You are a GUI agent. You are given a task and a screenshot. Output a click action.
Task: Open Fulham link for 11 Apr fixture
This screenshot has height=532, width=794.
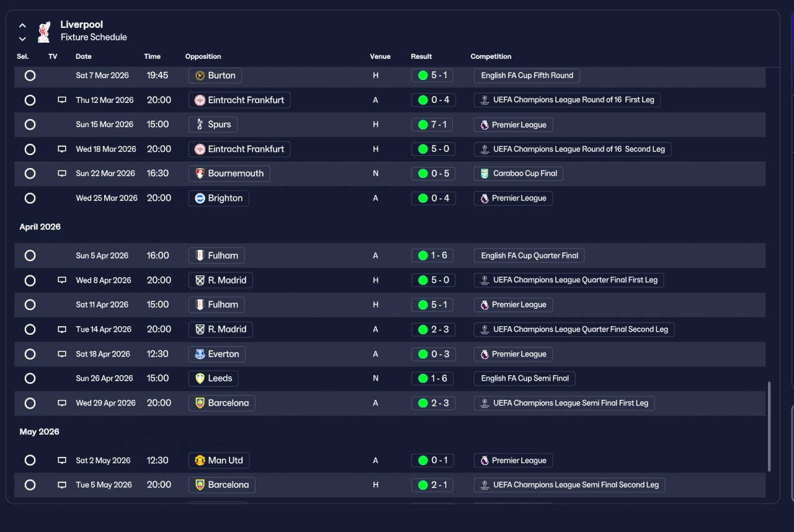coord(216,304)
